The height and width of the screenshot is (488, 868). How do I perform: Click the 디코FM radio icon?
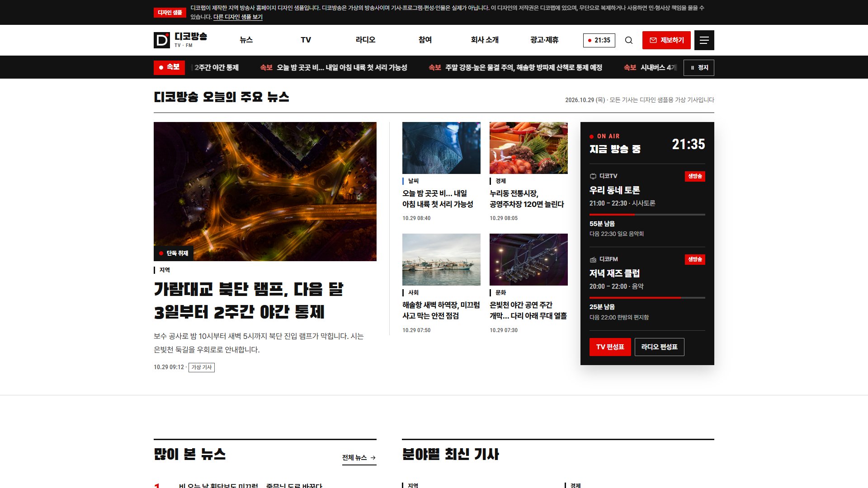pyautogui.click(x=593, y=259)
